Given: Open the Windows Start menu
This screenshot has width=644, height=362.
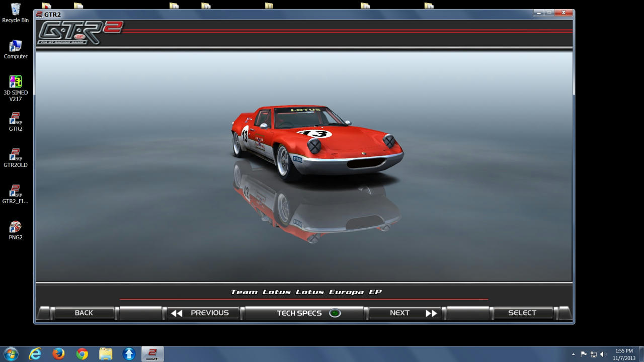Looking at the screenshot, I should point(11,354).
